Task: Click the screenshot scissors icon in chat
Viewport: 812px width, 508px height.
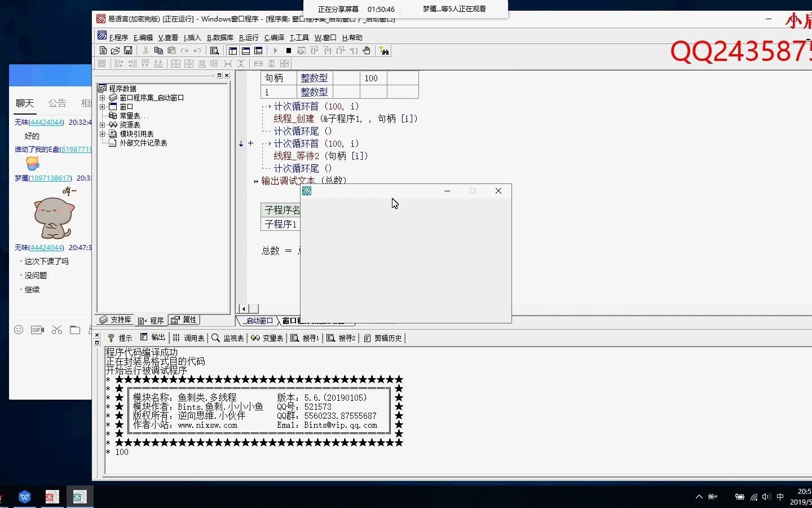Action: tap(57, 330)
